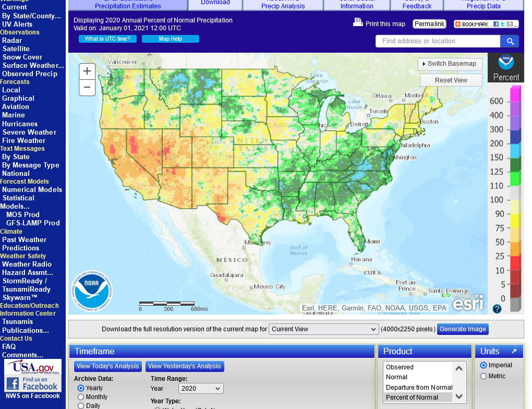Select Departure from Normal product

(x=418, y=387)
